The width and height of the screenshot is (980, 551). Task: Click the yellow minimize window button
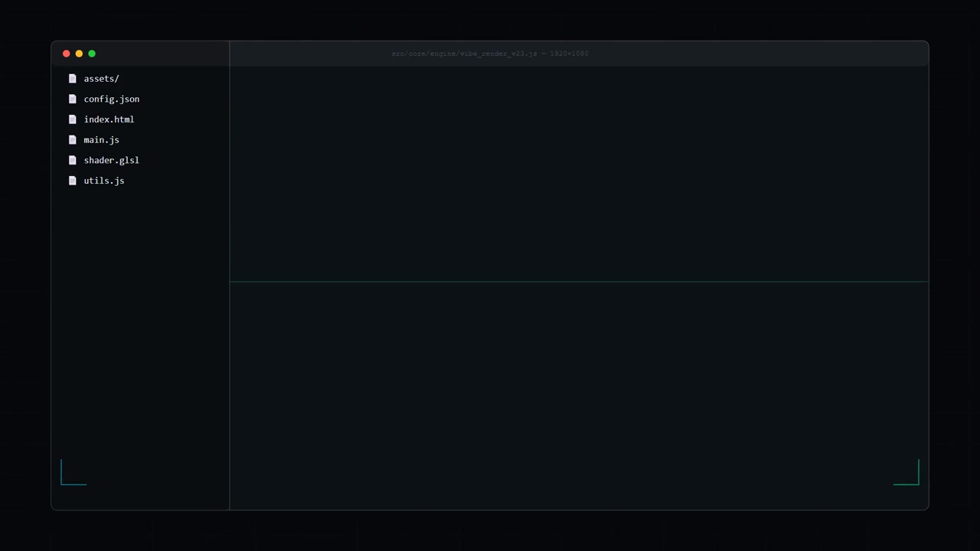(x=79, y=54)
